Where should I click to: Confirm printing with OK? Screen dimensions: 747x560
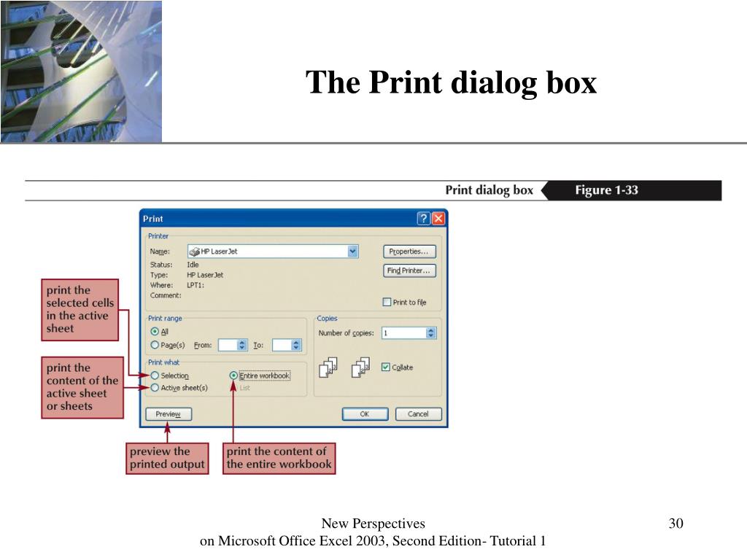365,414
